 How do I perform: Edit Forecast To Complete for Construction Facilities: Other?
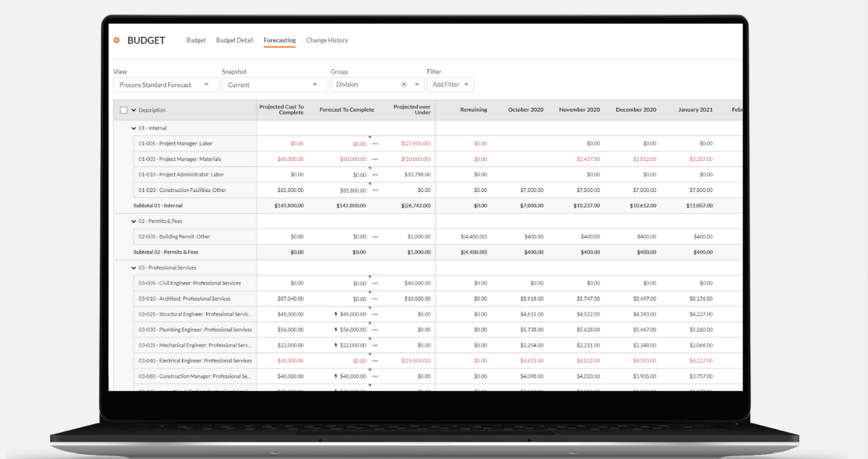pos(353,191)
